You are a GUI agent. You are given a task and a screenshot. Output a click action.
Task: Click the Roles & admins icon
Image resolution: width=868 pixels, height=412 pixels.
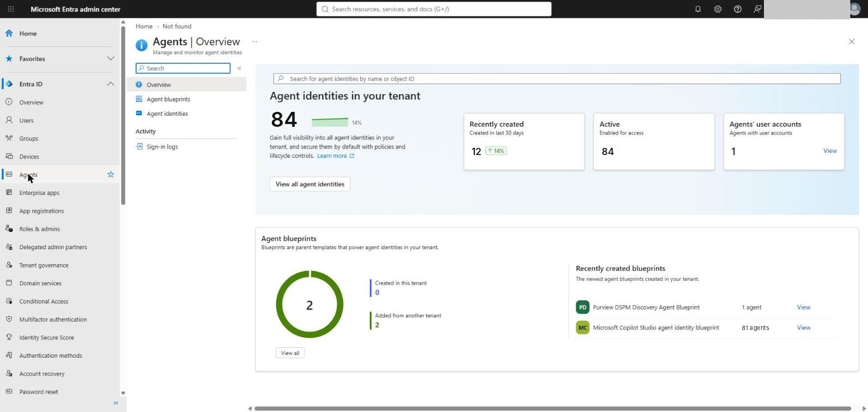(9, 229)
